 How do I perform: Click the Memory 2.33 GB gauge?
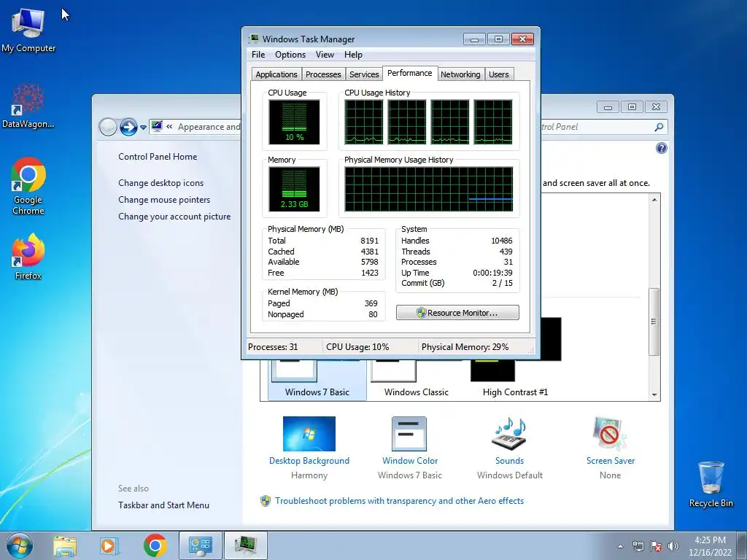coord(295,189)
